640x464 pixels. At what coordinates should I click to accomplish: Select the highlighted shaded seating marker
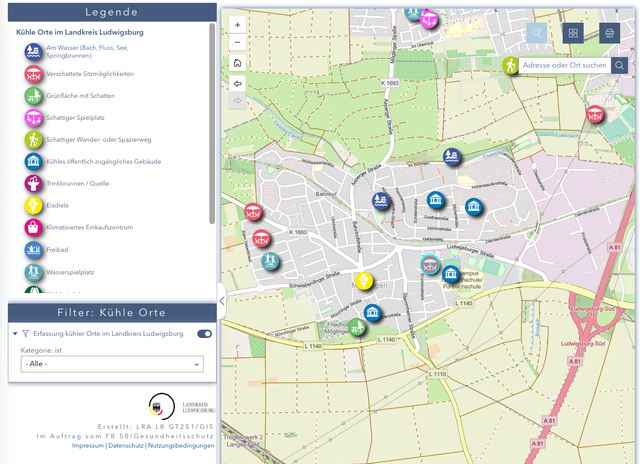coord(430,264)
